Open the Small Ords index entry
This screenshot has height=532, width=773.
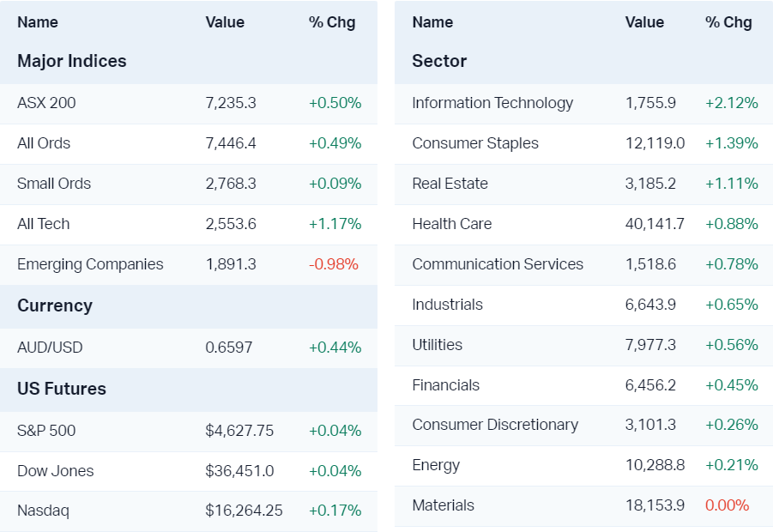[54, 184]
